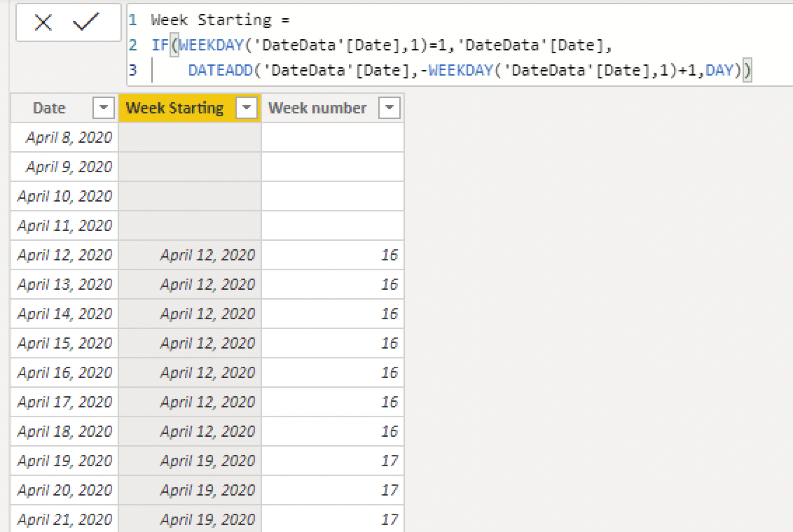
Task: Select the April 14, 2020 date cell
Action: 64,314
